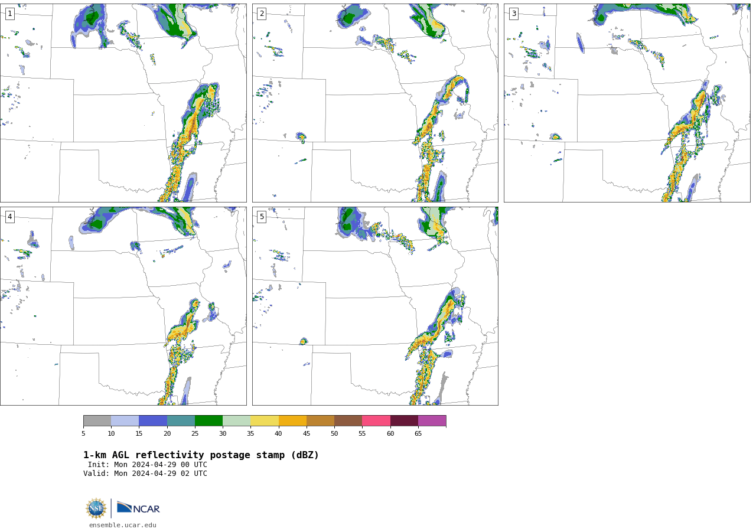Image resolution: width=756 pixels, height=532 pixels.
Task: Click the yellow 35-40 dBZ swatch
Action: 265,421
